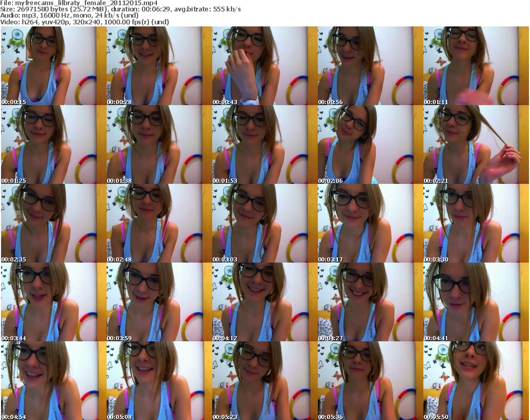
Task: Pick the 00:03:03 contact sheet frame
Action: tap(264, 223)
